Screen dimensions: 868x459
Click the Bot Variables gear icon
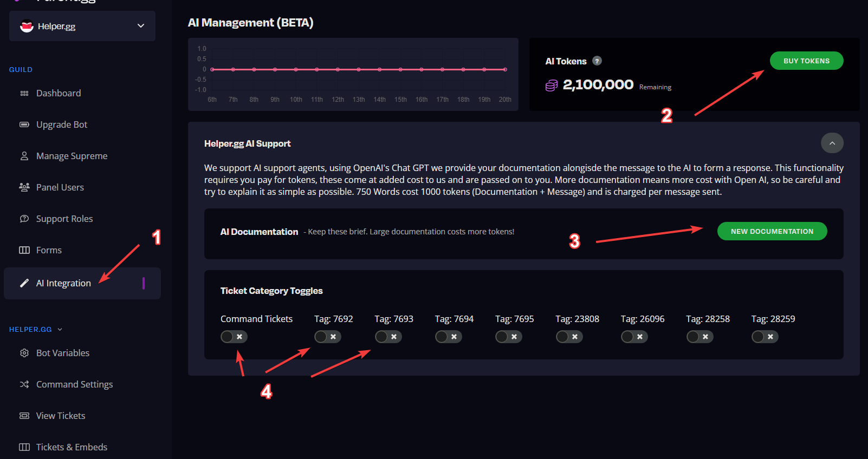[24, 353]
